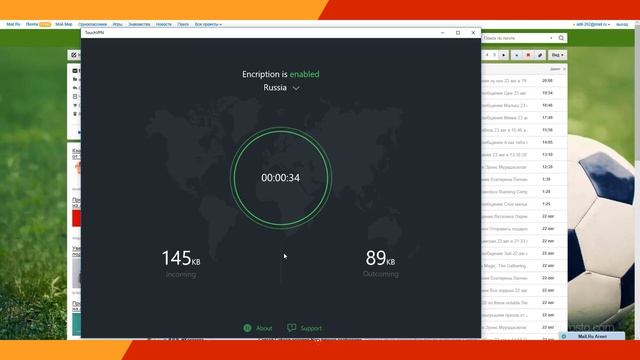
Task: Click the About info icon
Action: pos(247,328)
